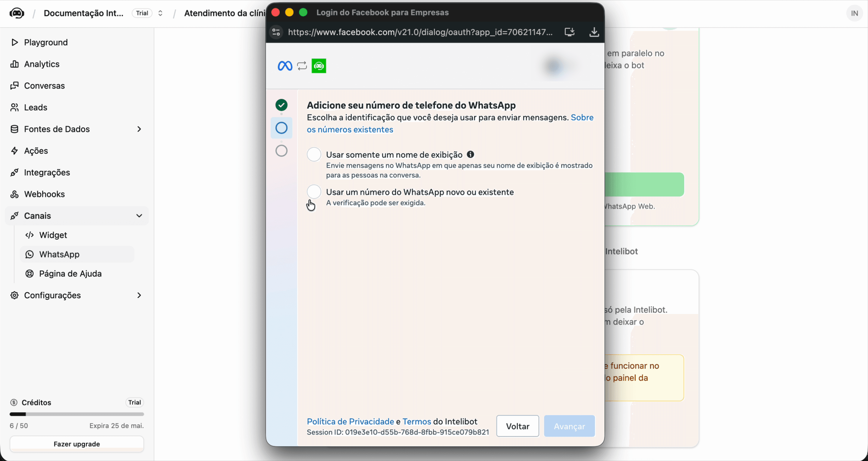Click the Widget code icon
Screen dimensions: 868x461
30,235
